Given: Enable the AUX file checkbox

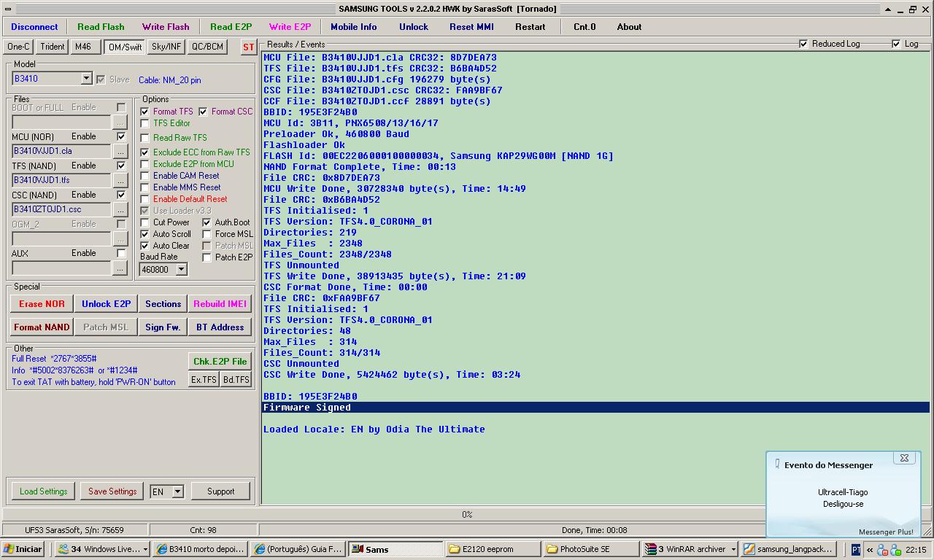Looking at the screenshot, I should 121,253.
